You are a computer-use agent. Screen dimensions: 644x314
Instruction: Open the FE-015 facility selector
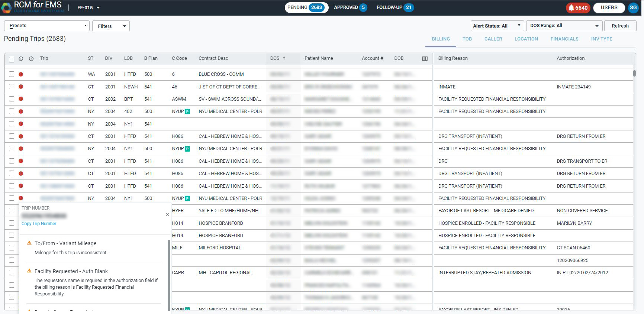click(88, 8)
